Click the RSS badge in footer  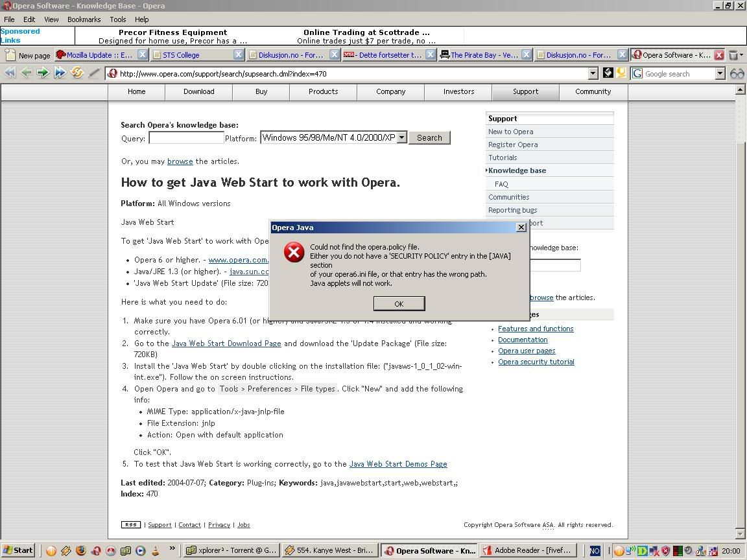point(130,525)
